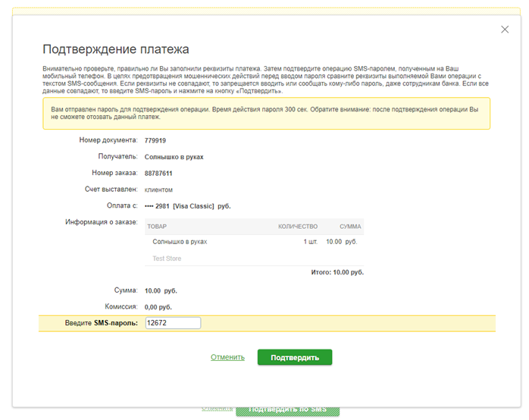The image size is (529, 420).
Task: Close the payment confirmation dialog
Action: 506,30
